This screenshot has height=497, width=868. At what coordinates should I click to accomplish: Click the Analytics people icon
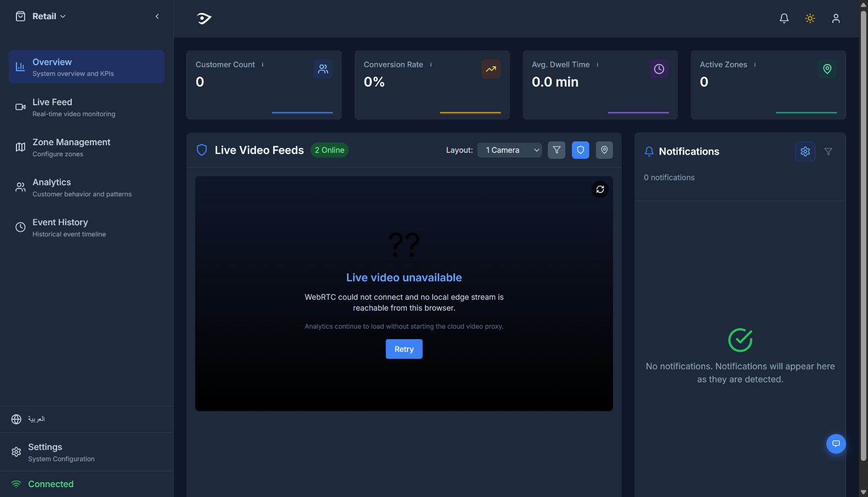[x=20, y=187]
